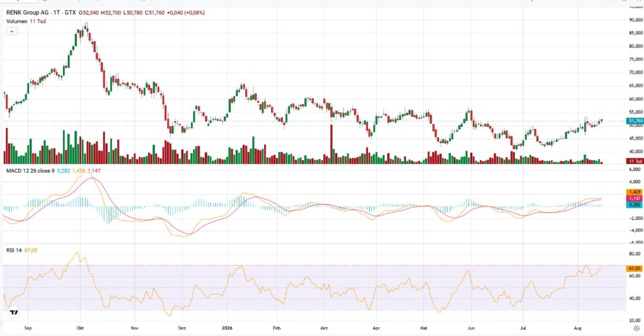
Task: Click the 90,000 price scale label
Action: [636, 19]
